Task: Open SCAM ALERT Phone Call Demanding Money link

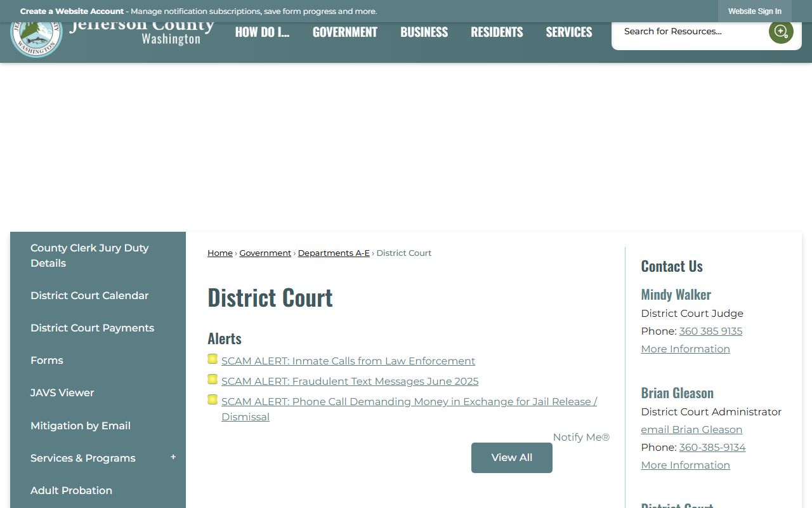Action: [x=409, y=409]
